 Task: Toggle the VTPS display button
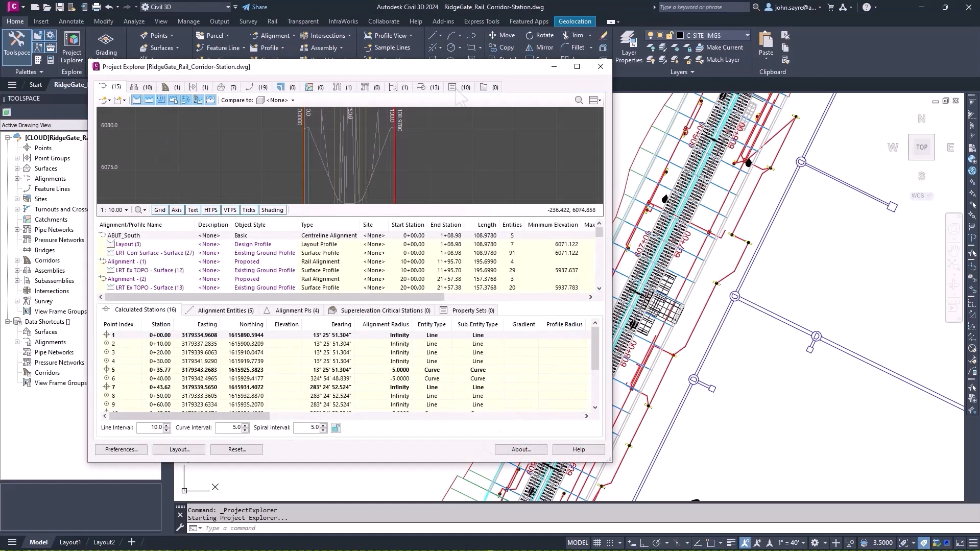(x=230, y=210)
